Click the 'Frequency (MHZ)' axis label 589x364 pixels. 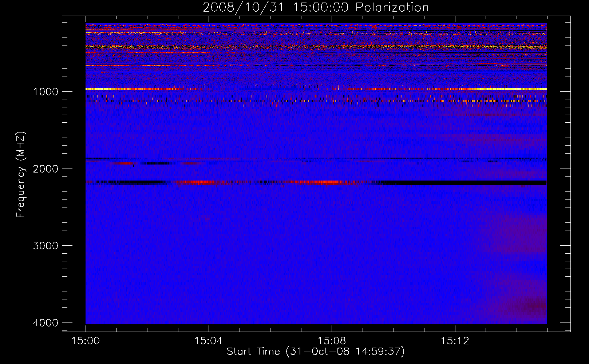coord(21,175)
